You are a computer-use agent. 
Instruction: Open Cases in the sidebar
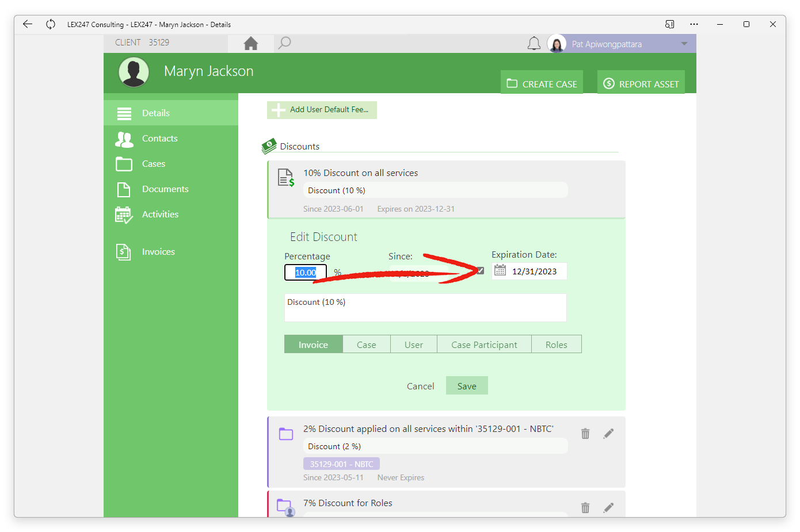(x=171, y=163)
